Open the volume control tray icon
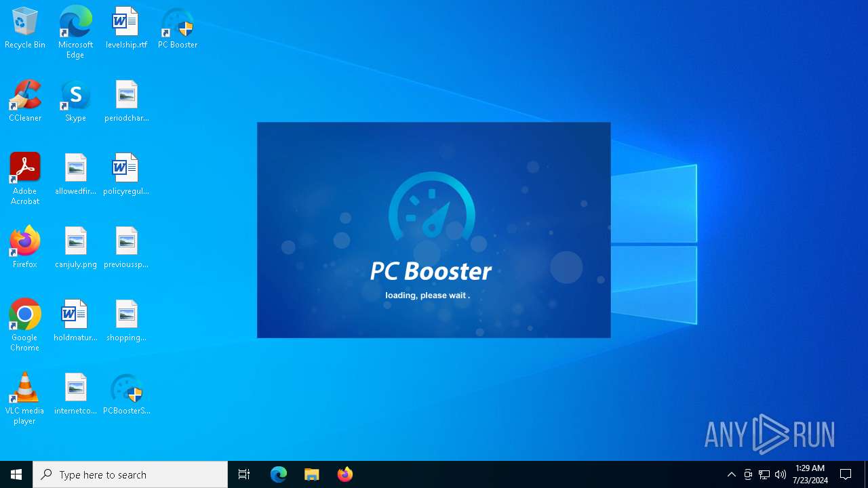 pyautogui.click(x=781, y=474)
